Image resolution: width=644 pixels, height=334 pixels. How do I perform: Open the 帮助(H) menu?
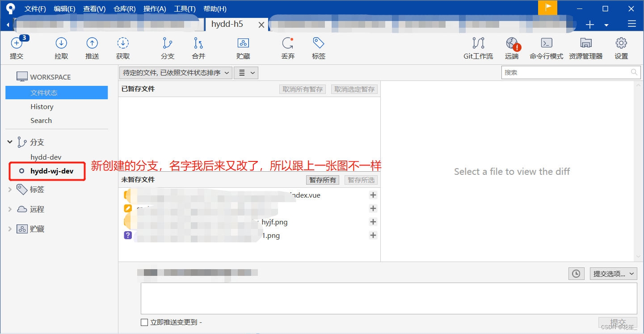(x=215, y=9)
